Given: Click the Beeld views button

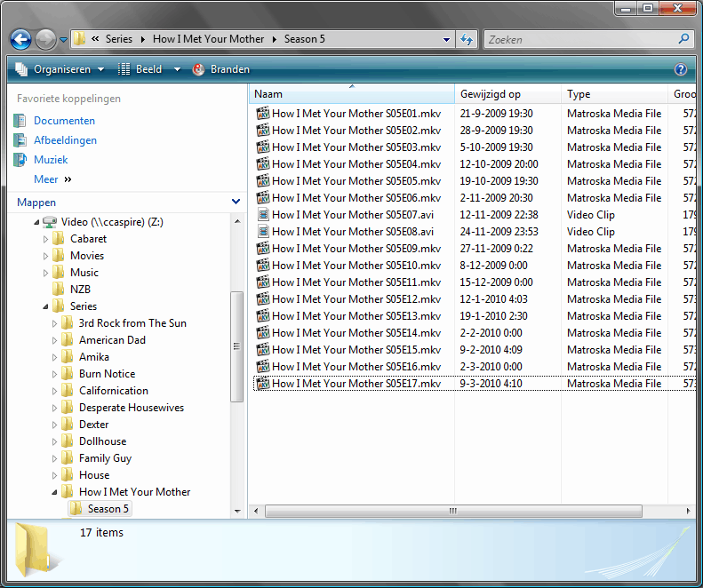Looking at the screenshot, I should [140, 69].
